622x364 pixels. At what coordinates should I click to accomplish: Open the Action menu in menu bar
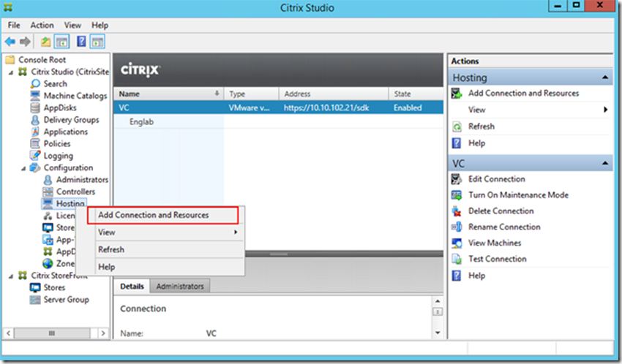pos(42,25)
